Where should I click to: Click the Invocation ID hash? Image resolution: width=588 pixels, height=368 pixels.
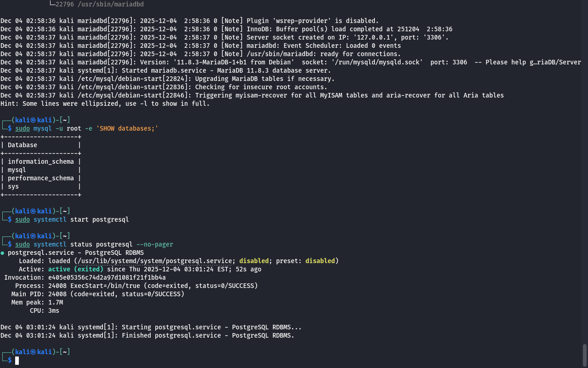107,277
